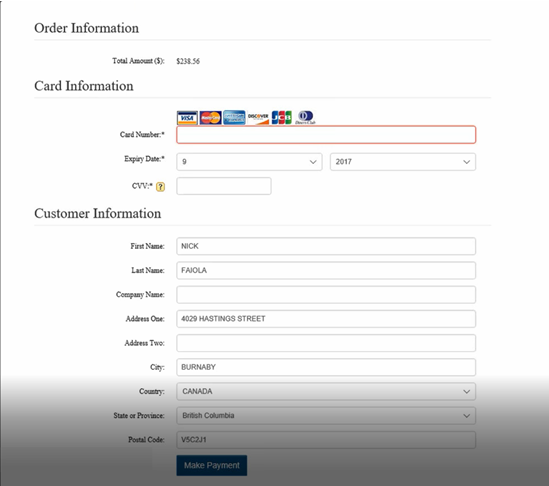Click the JCB card logo

tap(282, 118)
